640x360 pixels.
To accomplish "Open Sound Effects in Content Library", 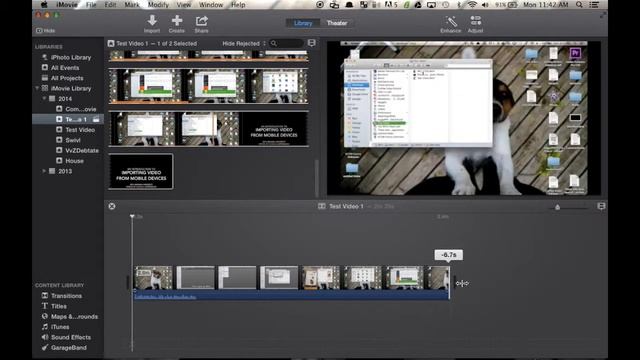I will [66, 337].
